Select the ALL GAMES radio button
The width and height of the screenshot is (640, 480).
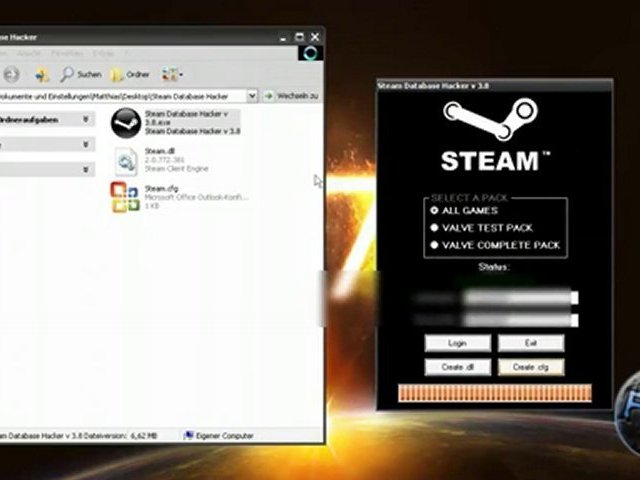[434, 211]
